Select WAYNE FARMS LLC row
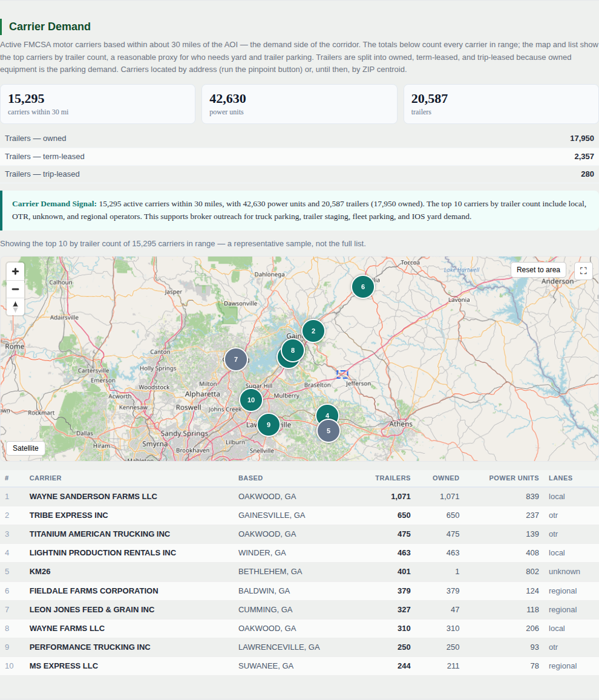Viewport: 599px width, 700px height. [299, 628]
